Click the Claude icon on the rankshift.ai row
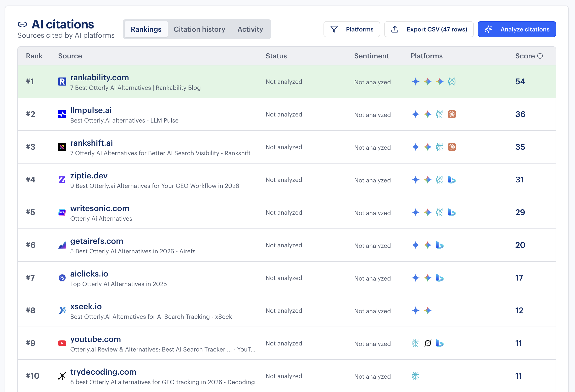Screen dimensions: 575x392 (452, 147)
